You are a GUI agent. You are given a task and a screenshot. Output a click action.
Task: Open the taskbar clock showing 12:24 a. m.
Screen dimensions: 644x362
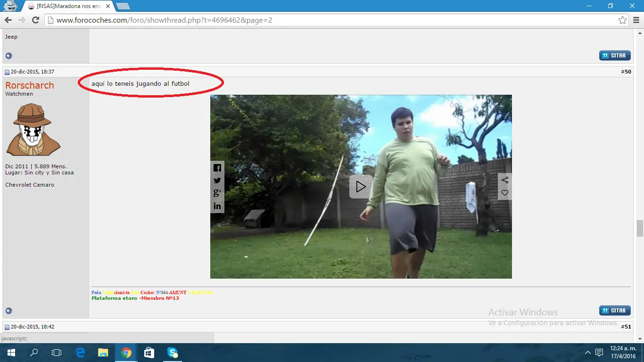pos(623,352)
